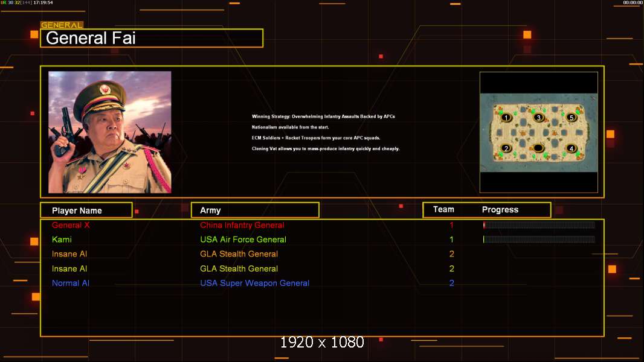The image size is (644, 362).
Task: Click the Player Name column header
Action: coord(86,211)
